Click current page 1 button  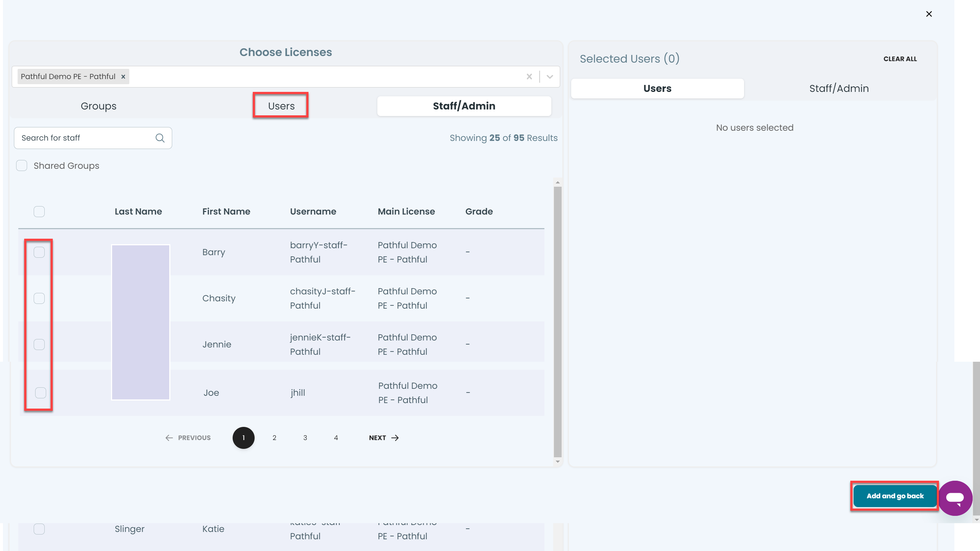(244, 438)
